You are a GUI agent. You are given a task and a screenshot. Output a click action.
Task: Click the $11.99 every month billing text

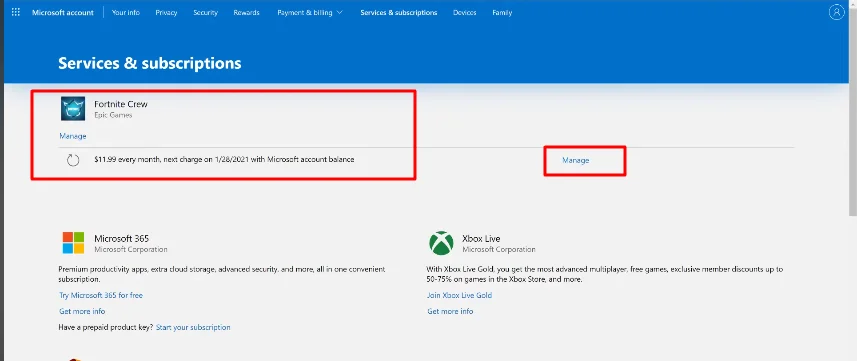pos(224,160)
